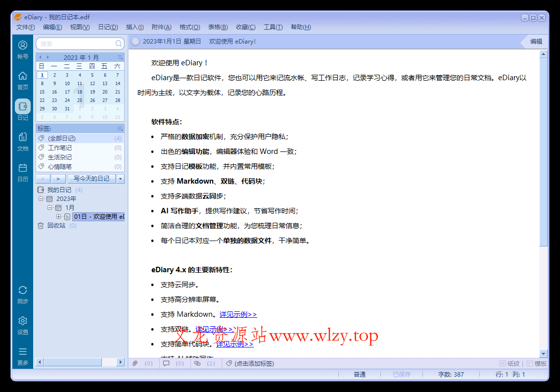
Task: Go to 首页 (Home) using the sidebar icon
Action: [x=22, y=79]
